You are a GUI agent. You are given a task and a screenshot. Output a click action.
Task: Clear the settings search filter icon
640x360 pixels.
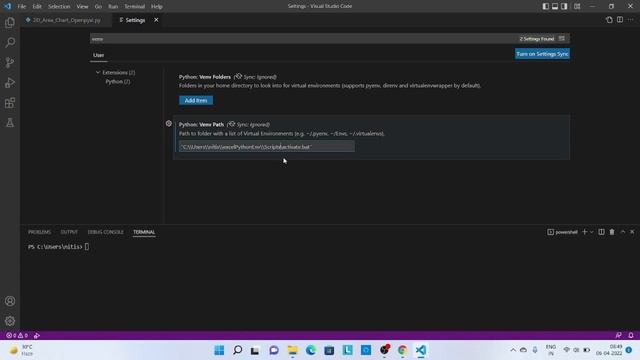(562, 38)
